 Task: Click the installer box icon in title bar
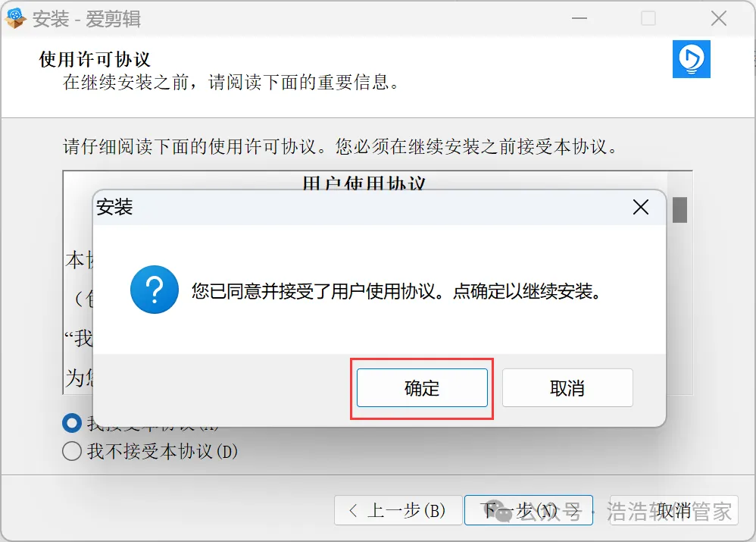(x=15, y=18)
